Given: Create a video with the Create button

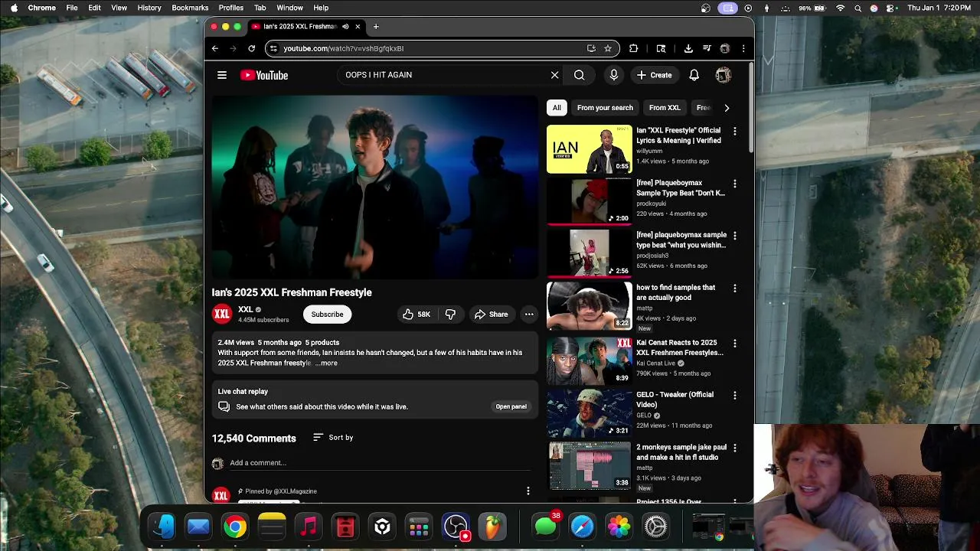Looking at the screenshot, I should pyautogui.click(x=654, y=75).
